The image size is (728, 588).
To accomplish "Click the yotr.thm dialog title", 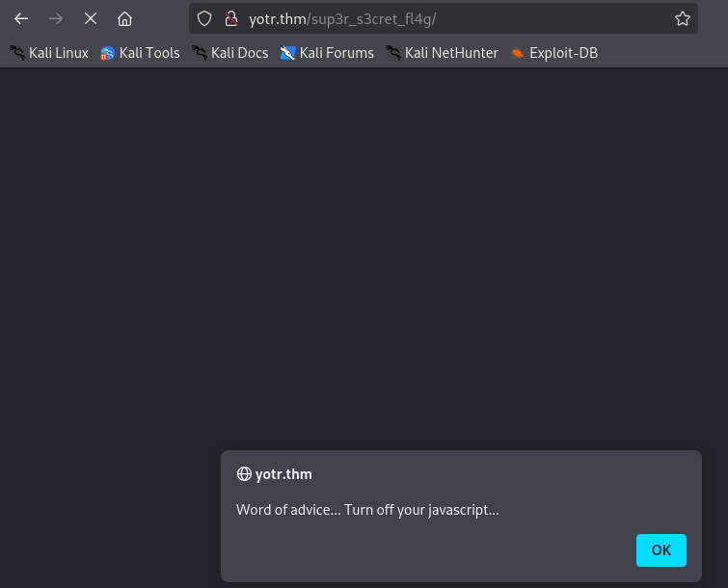I will pyautogui.click(x=283, y=474).
